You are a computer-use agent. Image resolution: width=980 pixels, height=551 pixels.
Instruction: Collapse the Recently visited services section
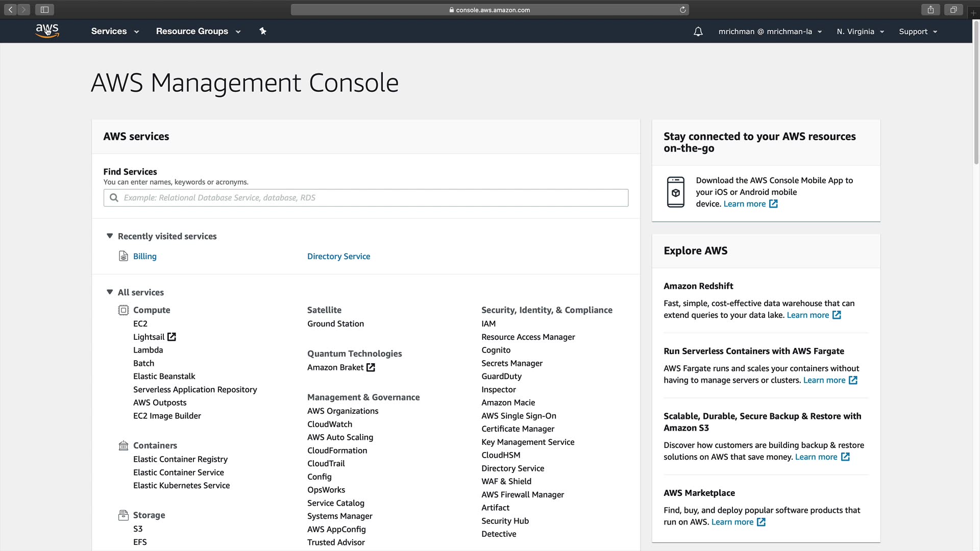(110, 236)
